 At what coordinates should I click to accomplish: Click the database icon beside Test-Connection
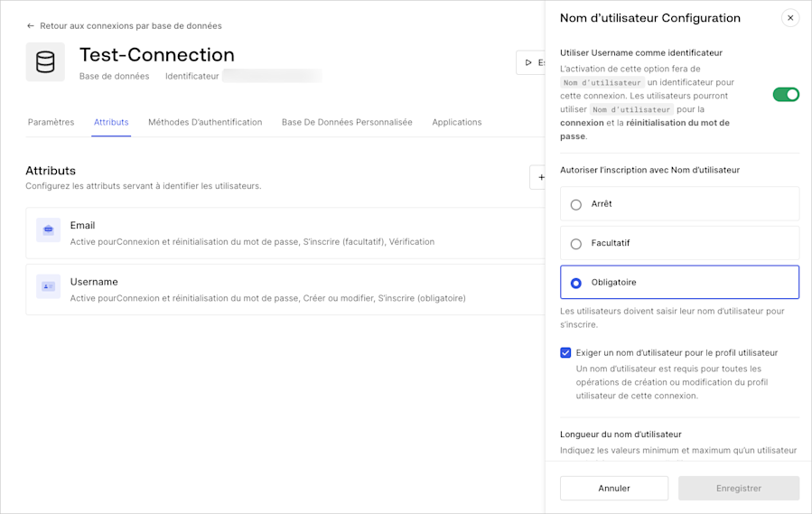(45, 62)
